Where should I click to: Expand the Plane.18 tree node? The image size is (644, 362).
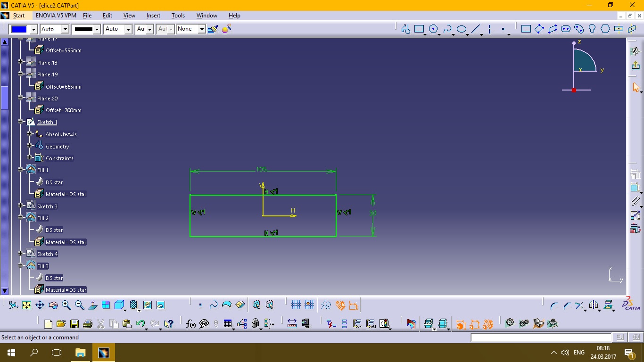coord(21,62)
